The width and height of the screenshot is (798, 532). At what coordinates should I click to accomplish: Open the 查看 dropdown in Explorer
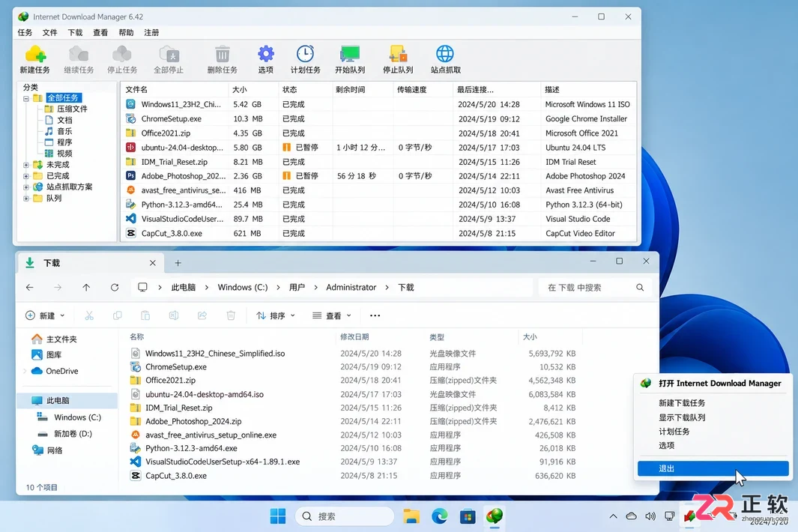[x=332, y=315]
